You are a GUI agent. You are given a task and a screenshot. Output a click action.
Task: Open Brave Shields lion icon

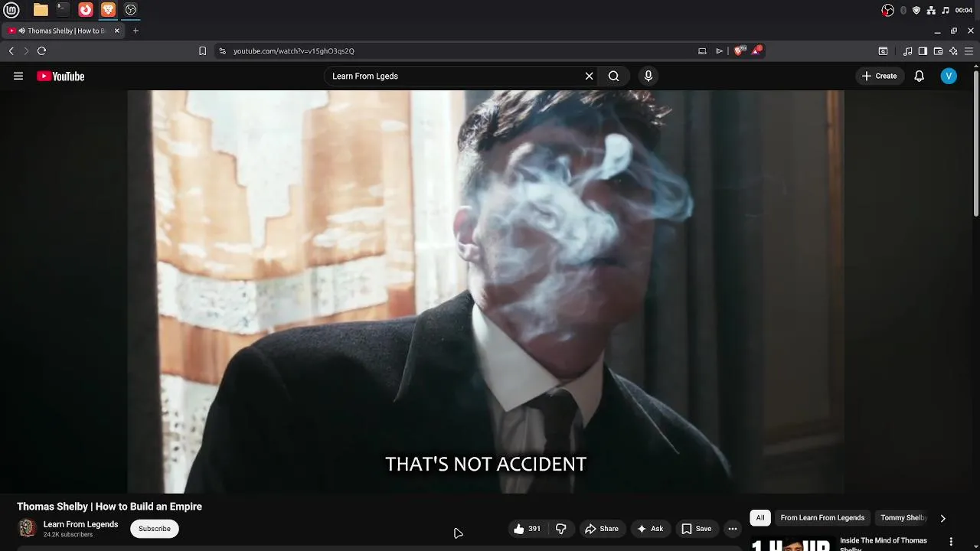[x=739, y=51]
